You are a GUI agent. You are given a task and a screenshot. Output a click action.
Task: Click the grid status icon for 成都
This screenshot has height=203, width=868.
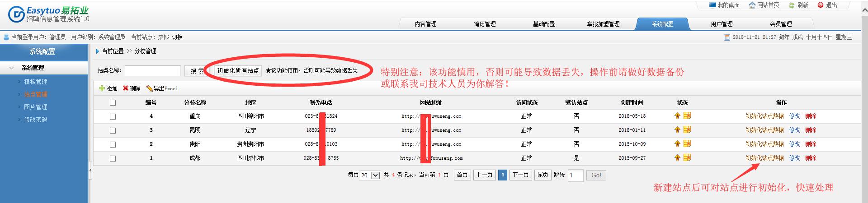pos(687,158)
